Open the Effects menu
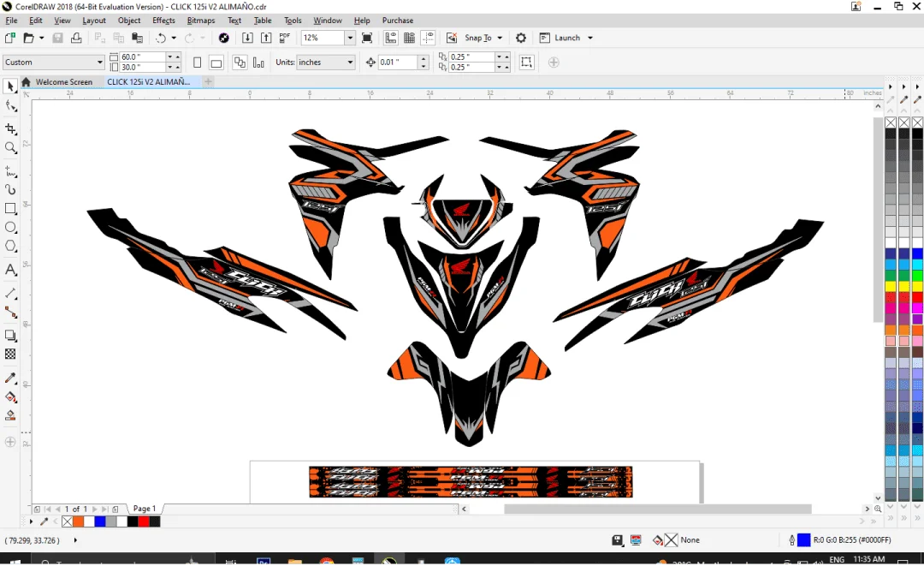This screenshot has height=578, width=924. click(163, 20)
